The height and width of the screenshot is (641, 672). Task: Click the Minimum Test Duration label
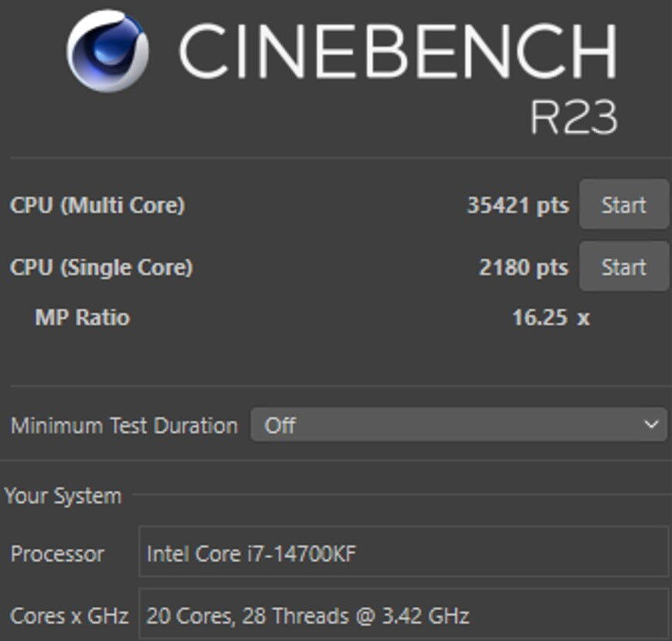(x=124, y=426)
